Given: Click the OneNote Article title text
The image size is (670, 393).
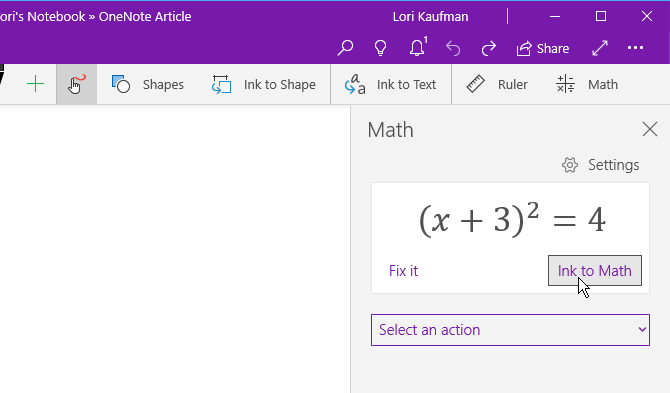Looking at the screenshot, I should click(x=145, y=17).
